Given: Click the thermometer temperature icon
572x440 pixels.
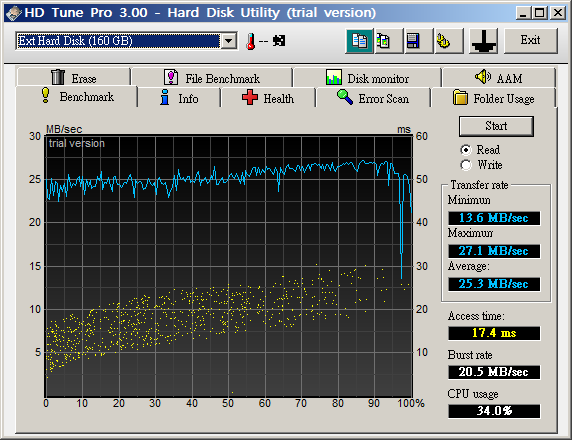Looking at the screenshot, I should [x=251, y=41].
